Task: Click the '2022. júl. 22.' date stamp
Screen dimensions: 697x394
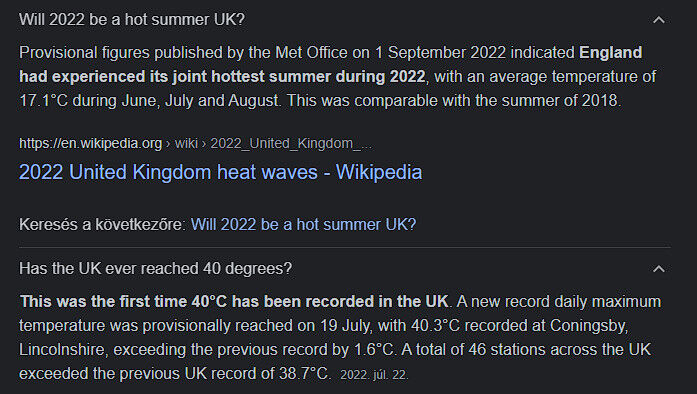Action: (374, 375)
